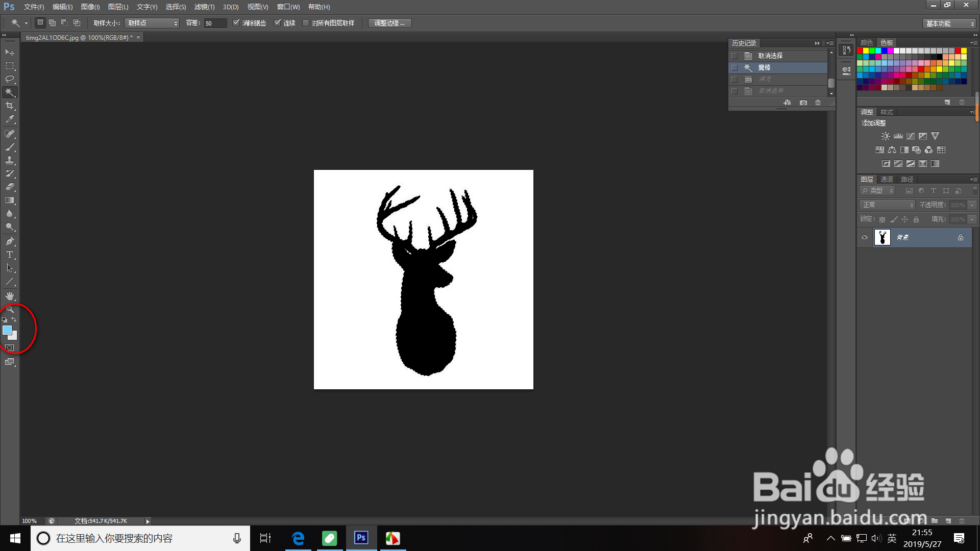Select the Pen tool

(10, 241)
